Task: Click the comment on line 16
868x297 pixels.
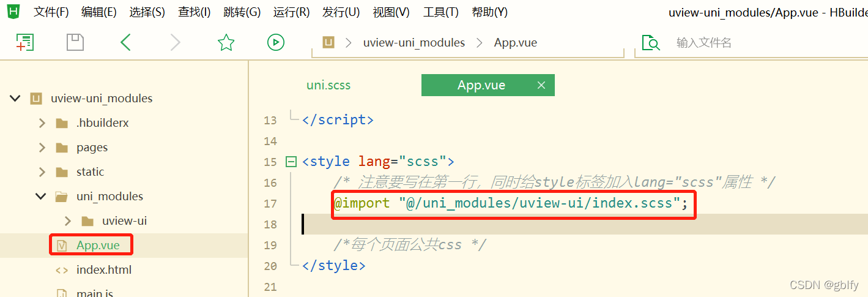Action: click(x=555, y=182)
